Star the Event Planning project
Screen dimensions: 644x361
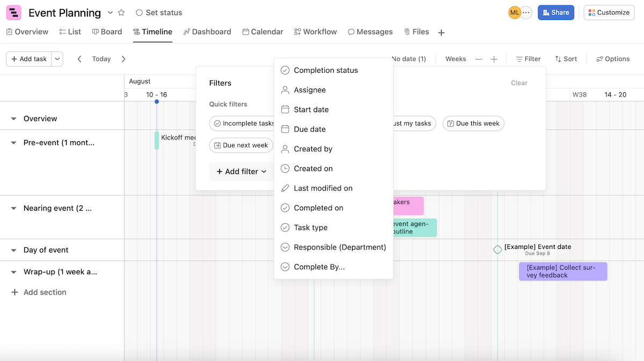(x=122, y=12)
